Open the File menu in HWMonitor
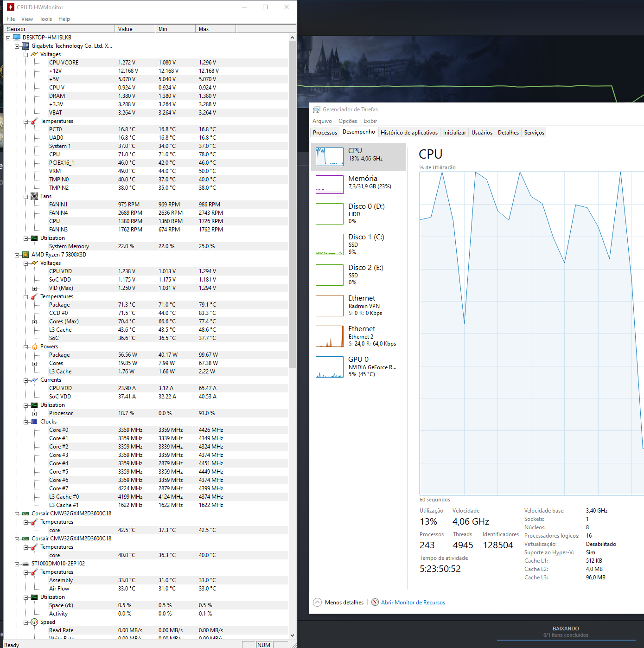Image resolution: width=644 pixels, height=648 pixels. pos(11,19)
